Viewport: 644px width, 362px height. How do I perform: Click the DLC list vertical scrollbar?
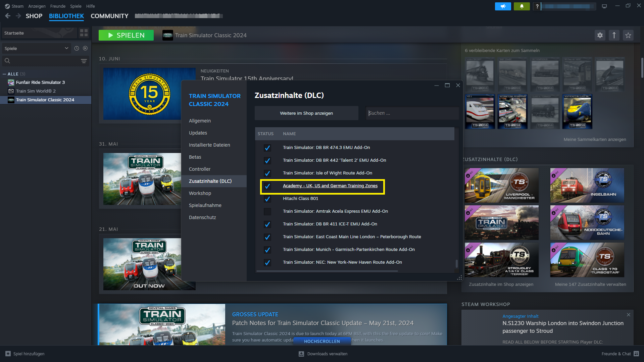(456, 264)
